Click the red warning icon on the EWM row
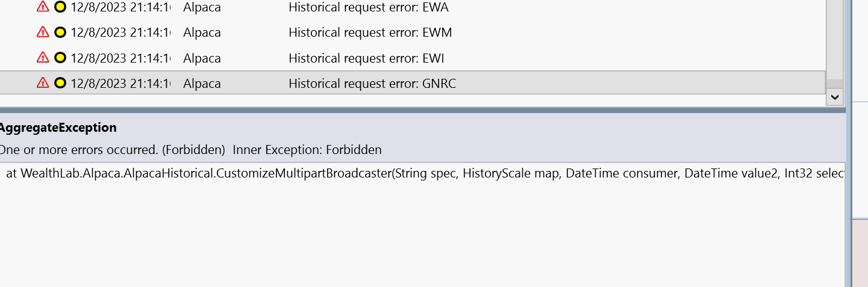868x287 pixels. [x=43, y=32]
